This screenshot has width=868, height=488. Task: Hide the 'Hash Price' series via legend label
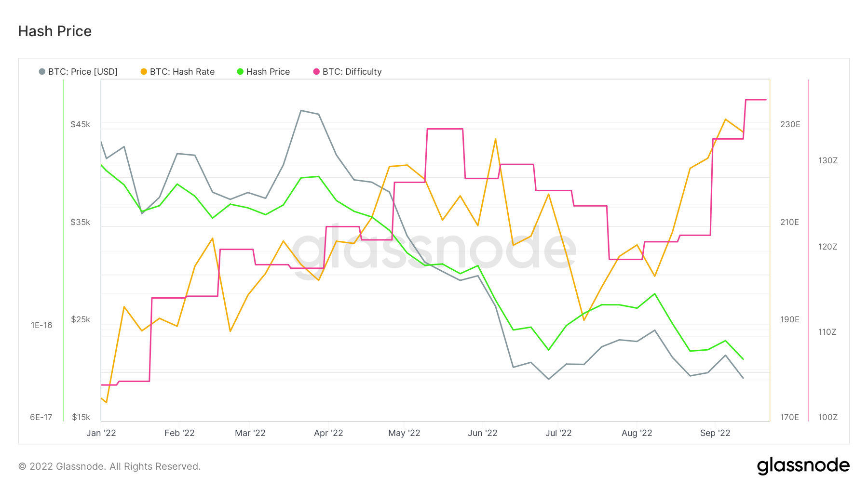tap(268, 72)
